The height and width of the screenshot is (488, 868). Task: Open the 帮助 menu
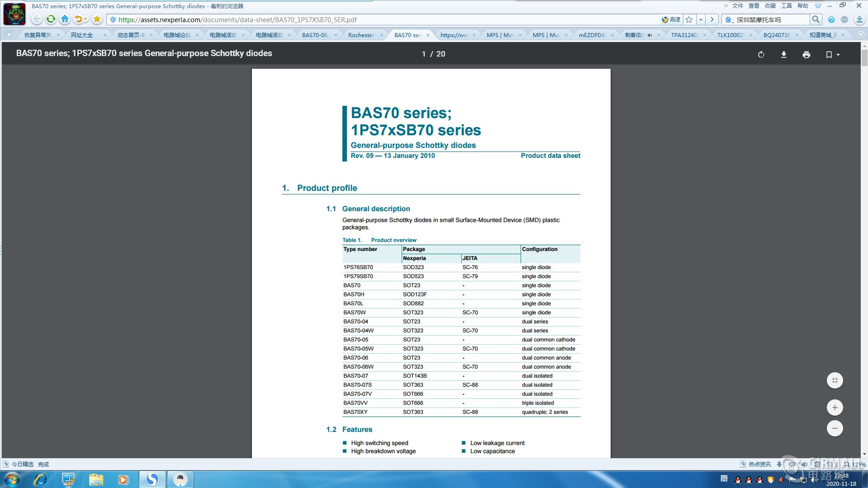[803, 6]
